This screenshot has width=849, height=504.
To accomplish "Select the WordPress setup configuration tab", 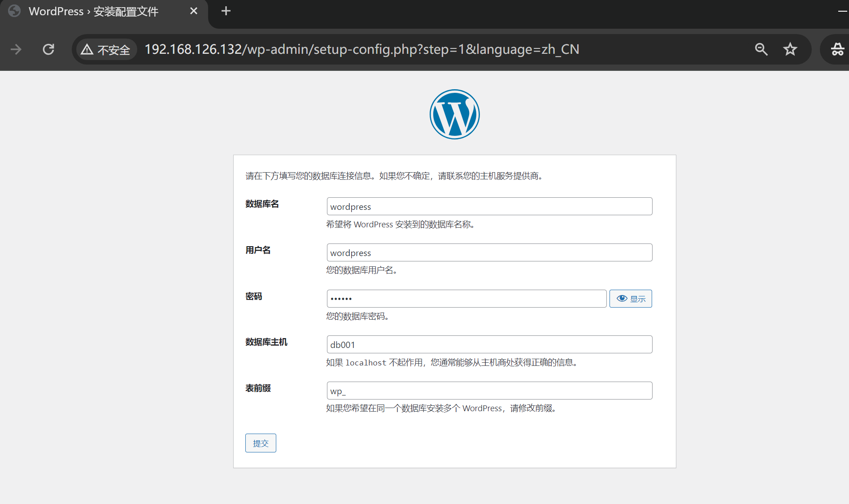I will click(x=93, y=11).
